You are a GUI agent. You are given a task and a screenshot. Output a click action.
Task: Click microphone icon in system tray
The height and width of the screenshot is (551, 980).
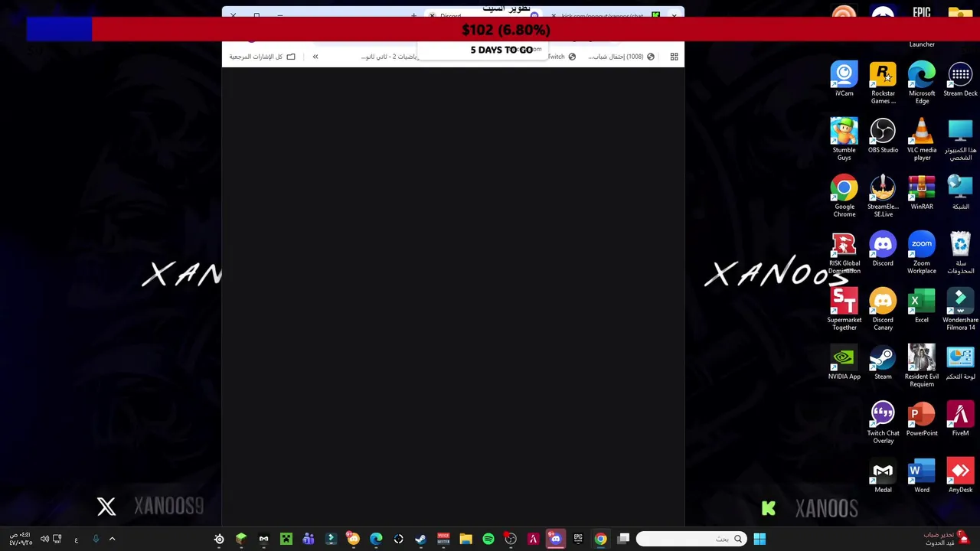click(x=96, y=539)
